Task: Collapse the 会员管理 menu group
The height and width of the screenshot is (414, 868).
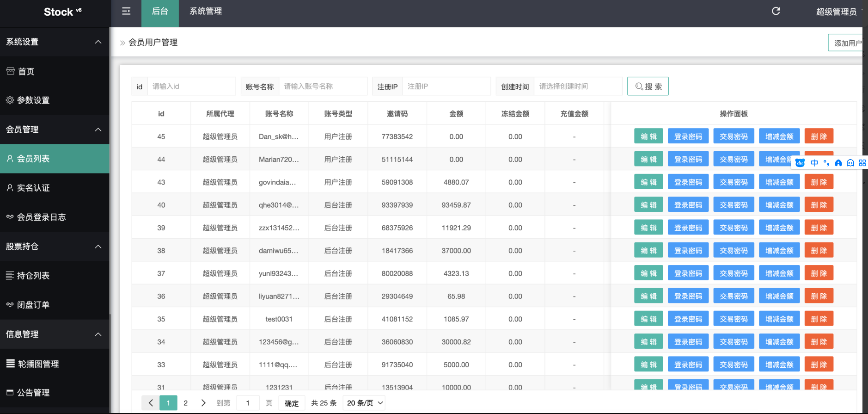Action: 98,130
